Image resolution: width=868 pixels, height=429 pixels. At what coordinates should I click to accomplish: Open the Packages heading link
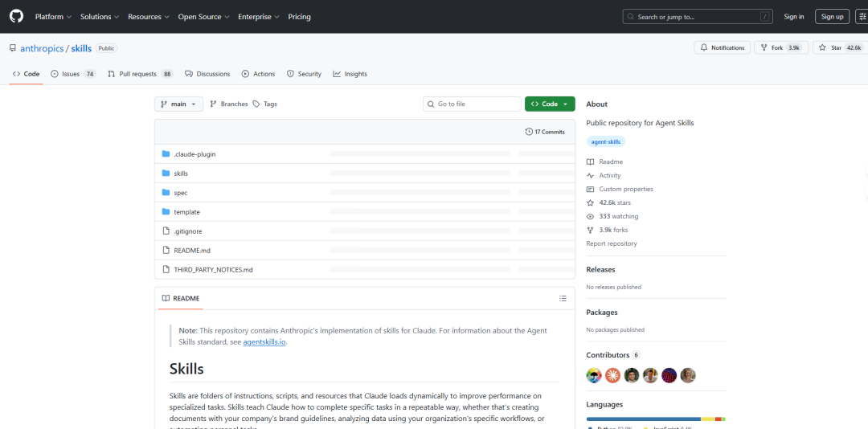click(602, 313)
